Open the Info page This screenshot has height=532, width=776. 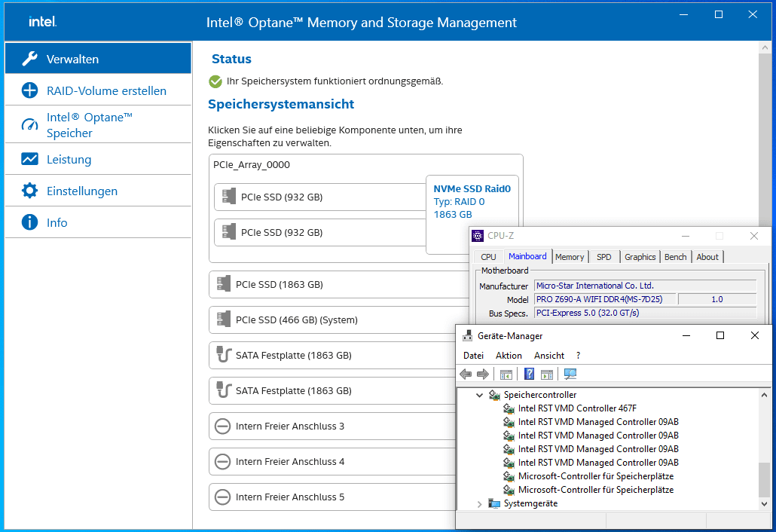coord(98,223)
